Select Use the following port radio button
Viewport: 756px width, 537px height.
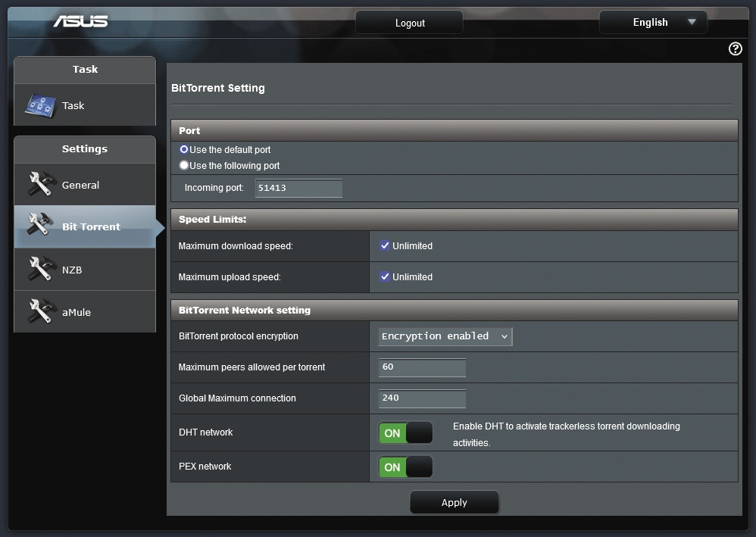(x=183, y=165)
